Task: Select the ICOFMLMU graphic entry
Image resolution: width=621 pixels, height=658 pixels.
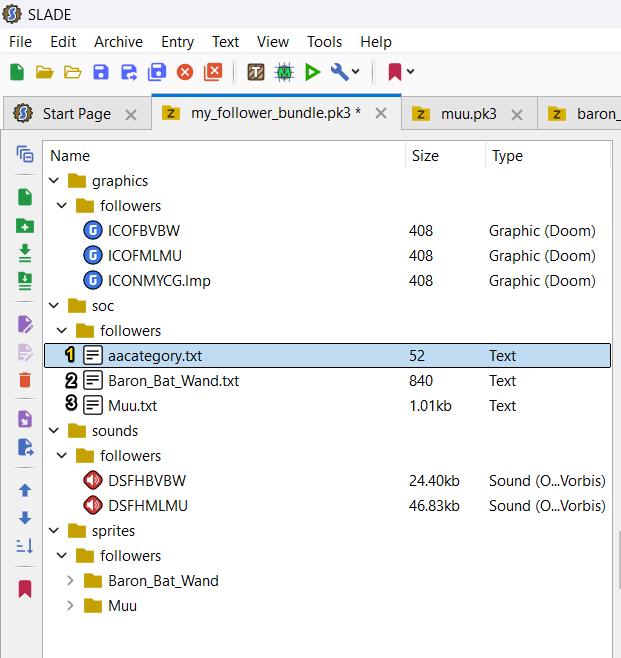Action: click(x=327, y=256)
